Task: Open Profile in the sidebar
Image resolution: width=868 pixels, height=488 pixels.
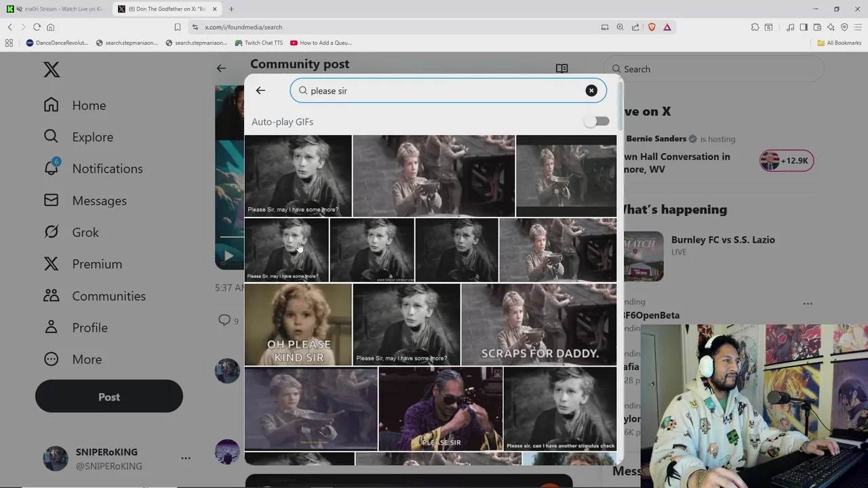Action: (x=75, y=327)
